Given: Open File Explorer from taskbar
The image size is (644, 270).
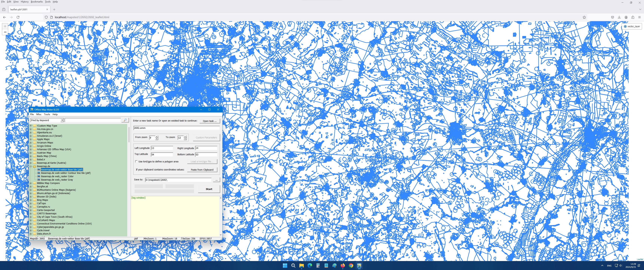Looking at the screenshot, I should coord(301,265).
